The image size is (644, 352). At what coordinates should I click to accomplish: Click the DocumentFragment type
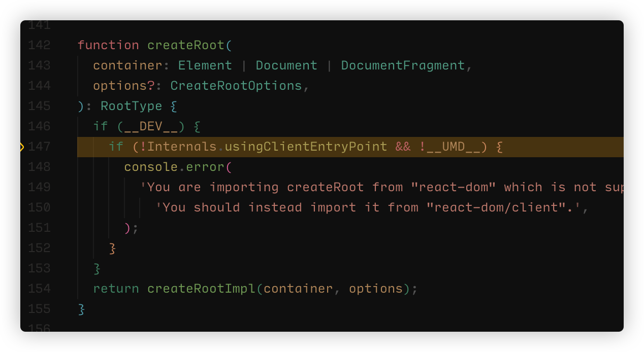(x=403, y=65)
